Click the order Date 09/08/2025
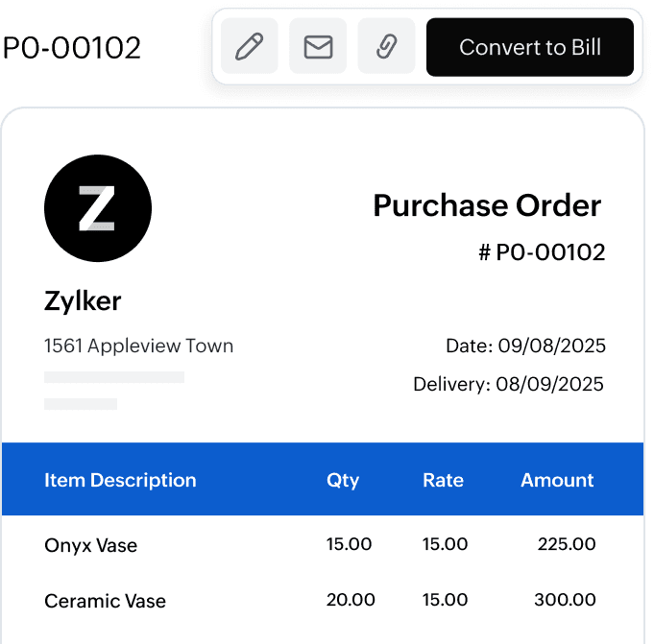 pos(525,346)
